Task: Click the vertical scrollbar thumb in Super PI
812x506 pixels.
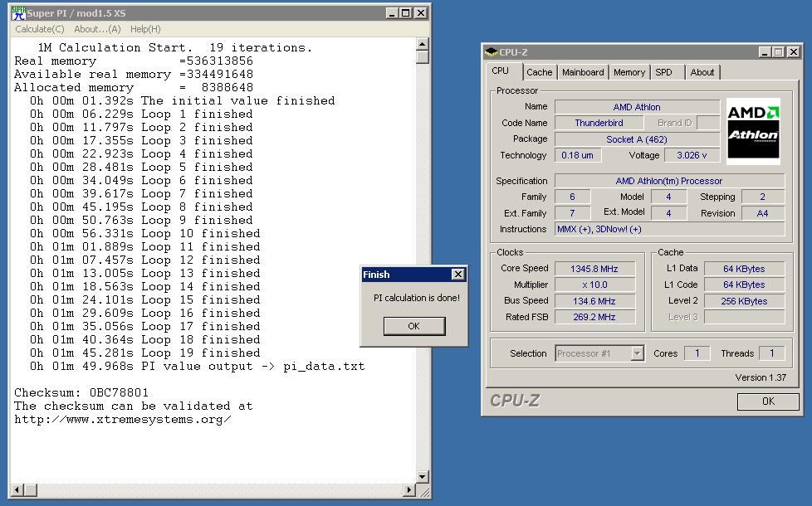Action: (422, 57)
